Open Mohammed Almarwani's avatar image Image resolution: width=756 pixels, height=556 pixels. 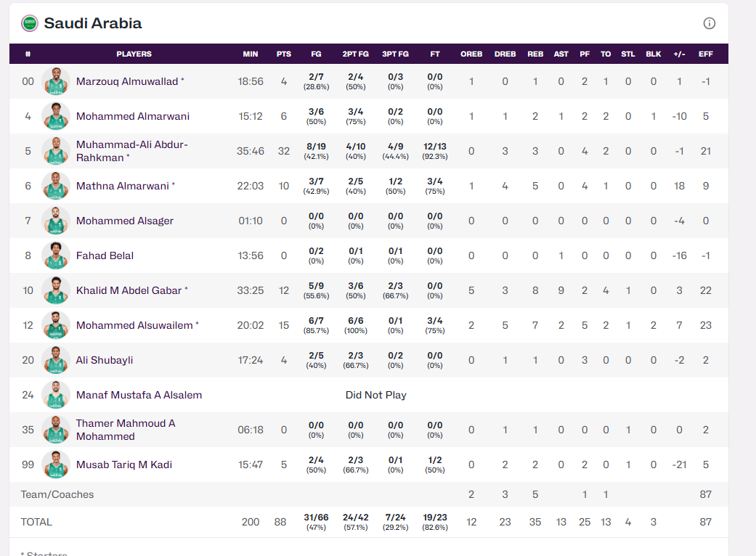coord(56,116)
